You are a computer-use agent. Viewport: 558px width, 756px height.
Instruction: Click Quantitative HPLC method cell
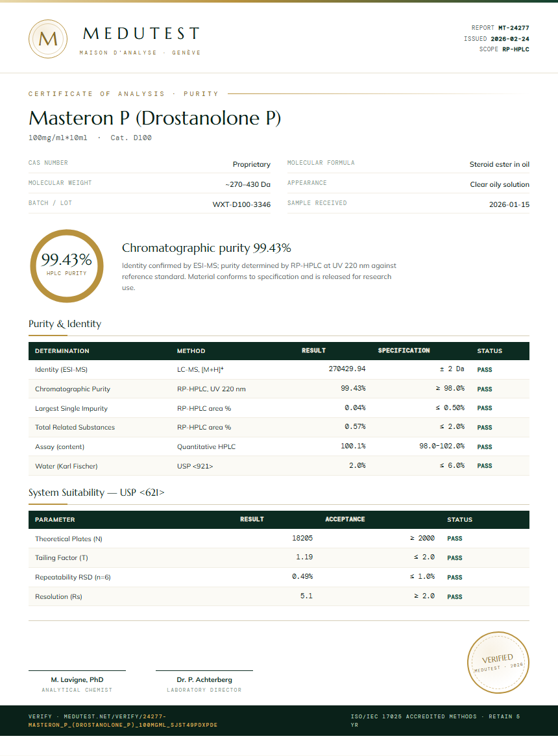coord(206,447)
